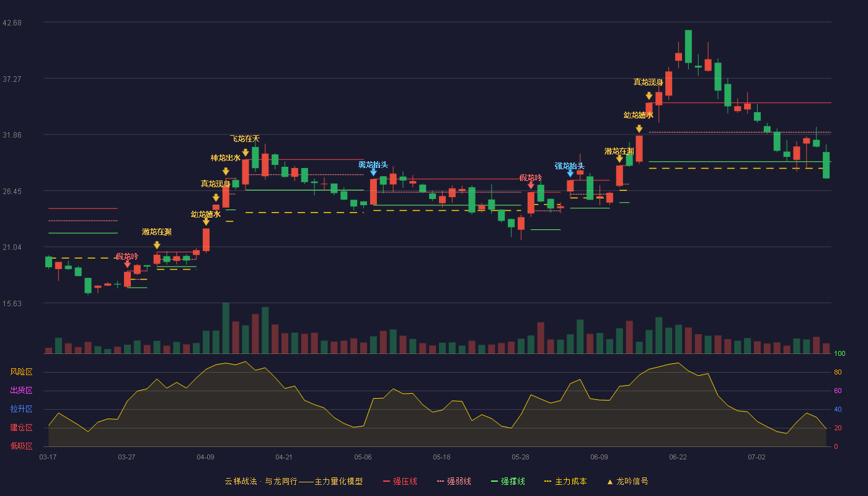Select the 潜龙在渊 arrow in late March
Image resolution: width=868 pixels, height=496 pixels.
coord(157,246)
